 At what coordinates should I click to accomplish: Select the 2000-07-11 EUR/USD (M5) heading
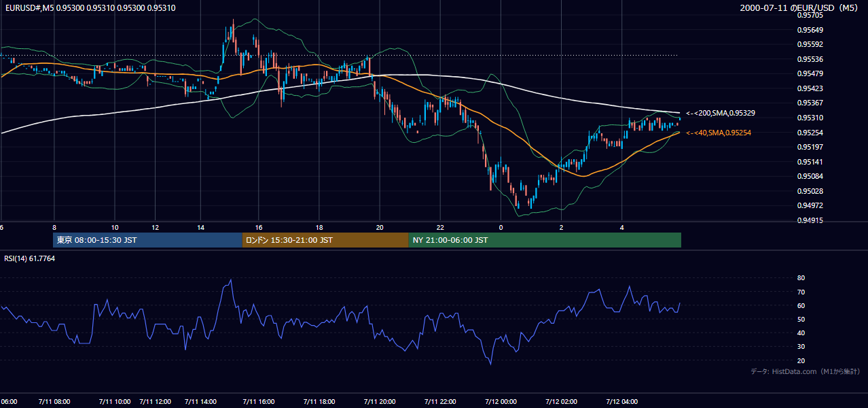tap(800, 7)
